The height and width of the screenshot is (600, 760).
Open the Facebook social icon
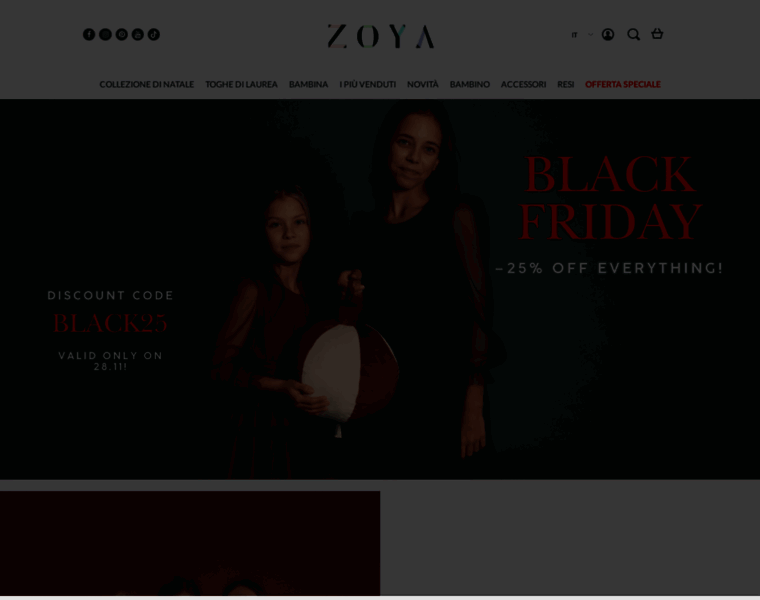tap(89, 34)
